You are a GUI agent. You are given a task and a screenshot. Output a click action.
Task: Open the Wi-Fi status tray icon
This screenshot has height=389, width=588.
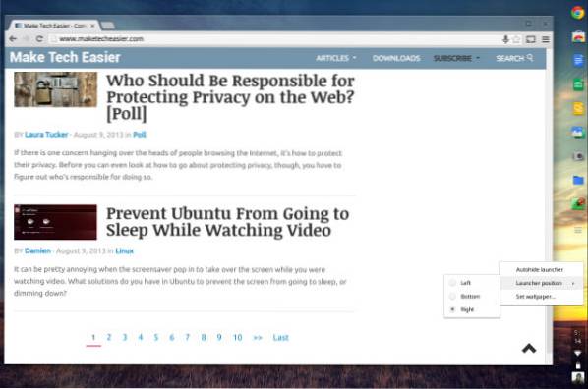pyautogui.click(x=578, y=353)
